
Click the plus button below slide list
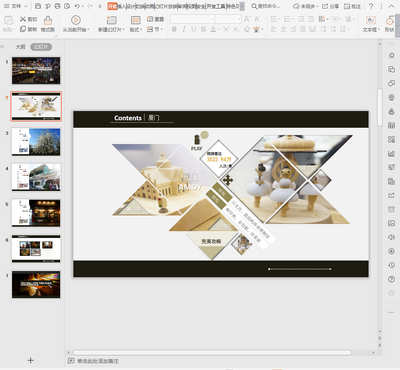point(30,360)
